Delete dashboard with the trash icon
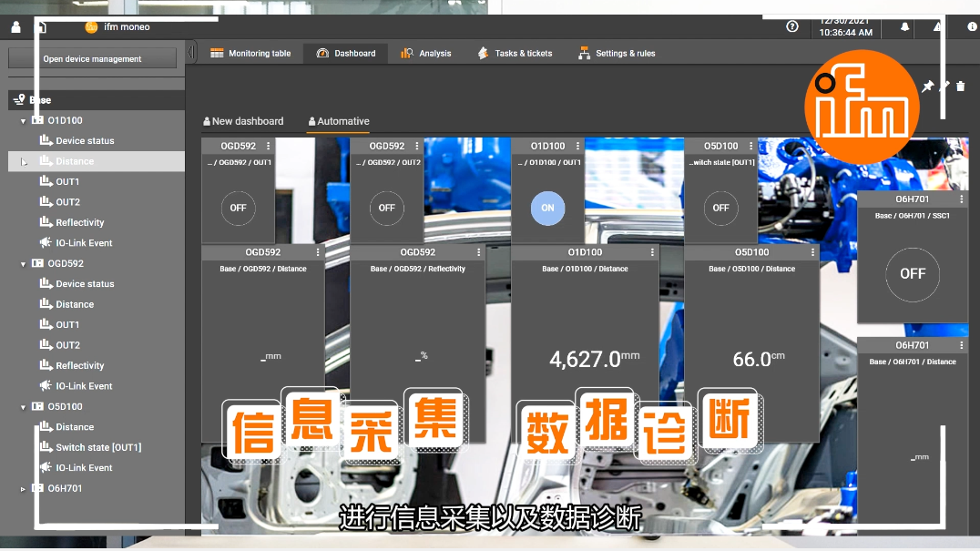 pyautogui.click(x=961, y=87)
